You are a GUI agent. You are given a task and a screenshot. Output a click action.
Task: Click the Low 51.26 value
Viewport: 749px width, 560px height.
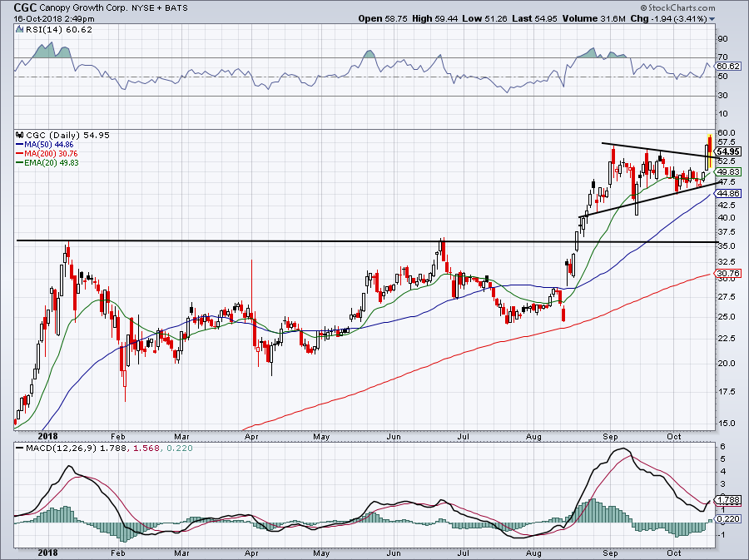click(x=484, y=18)
